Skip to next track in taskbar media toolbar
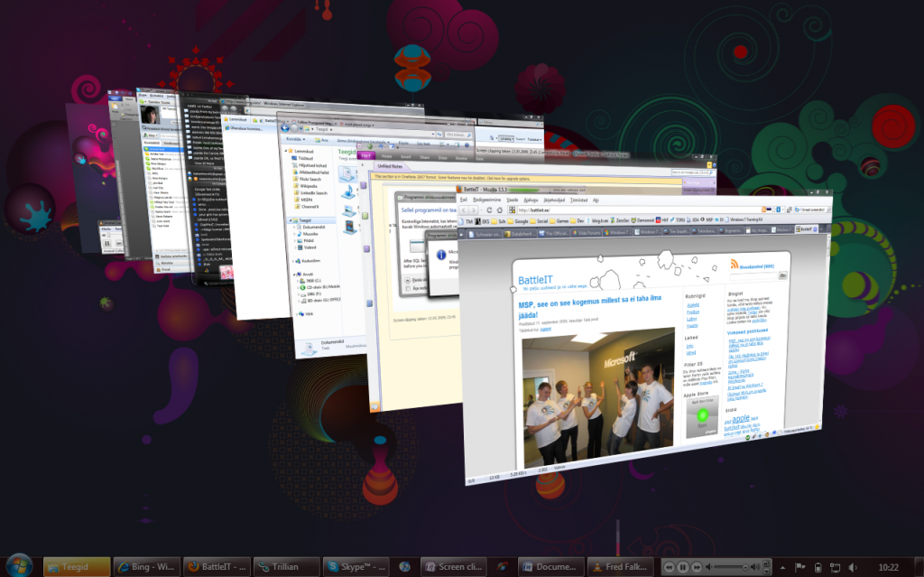 pos(696,567)
